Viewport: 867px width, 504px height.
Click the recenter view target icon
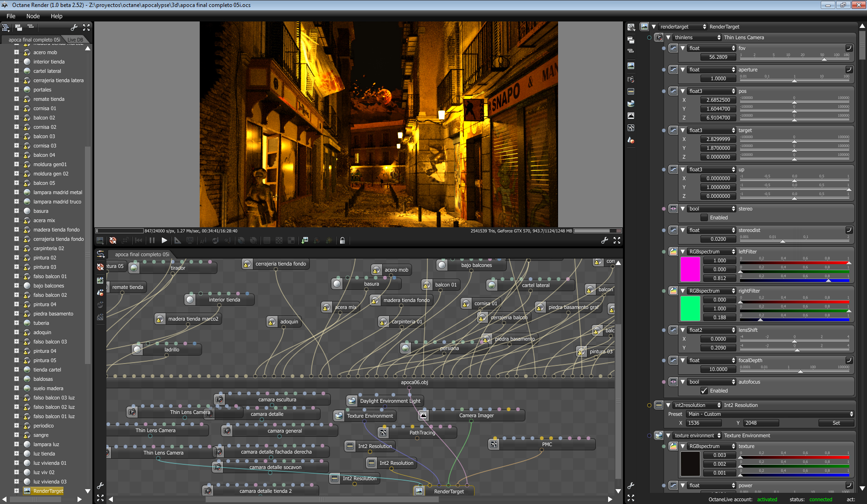pos(113,240)
